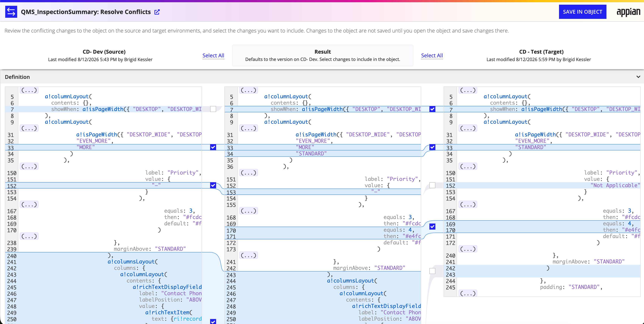
Task: Expand the source pane fold between lines 35 and 150
Action: point(29,166)
